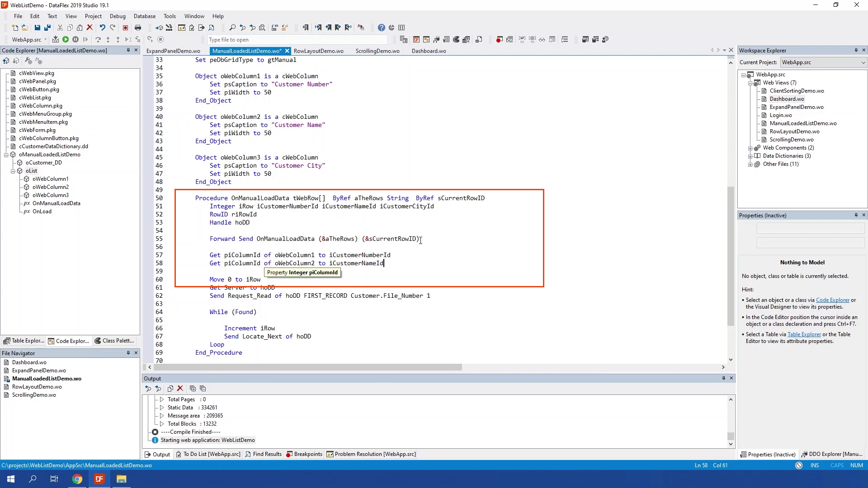The height and width of the screenshot is (488, 868).
Task: Click the Print toolbar icon
Action: [138, 28]
